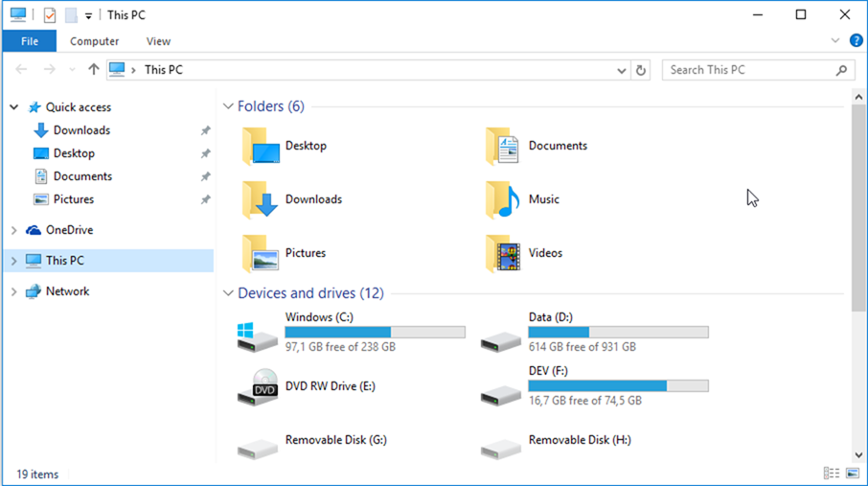Switch to details view in status bar

831,474
